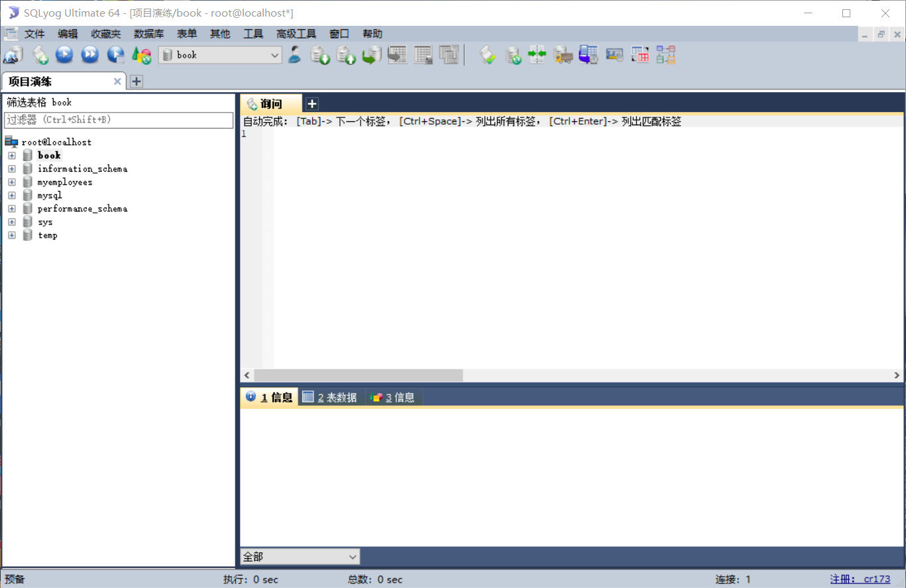This screenshot has height=588, width=906.
Task: Select the myemployees database in tree
Action: [x=65, y=182]
